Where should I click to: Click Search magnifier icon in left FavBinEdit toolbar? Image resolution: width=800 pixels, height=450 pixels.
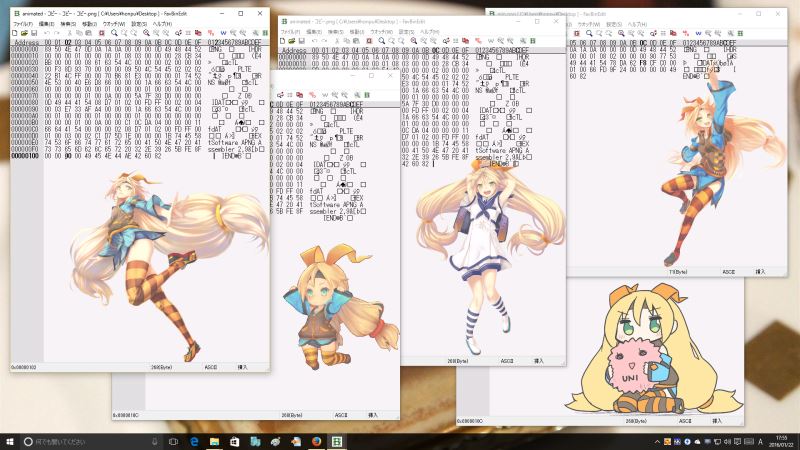(114, 33)
